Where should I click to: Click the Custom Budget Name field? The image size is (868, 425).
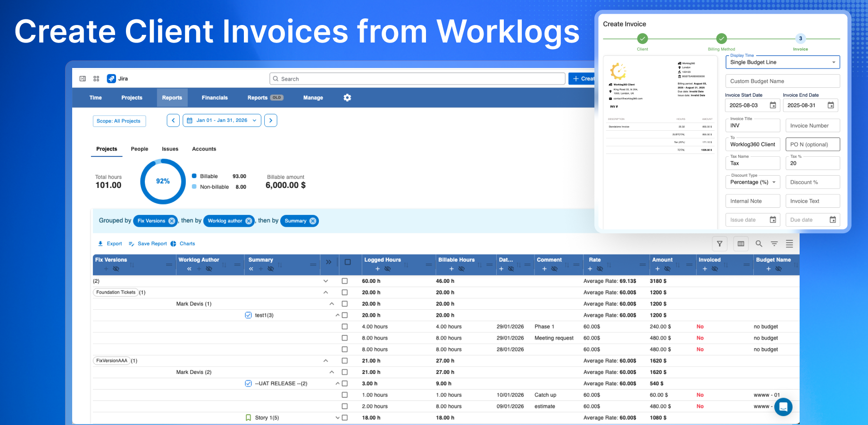point(782,81)
